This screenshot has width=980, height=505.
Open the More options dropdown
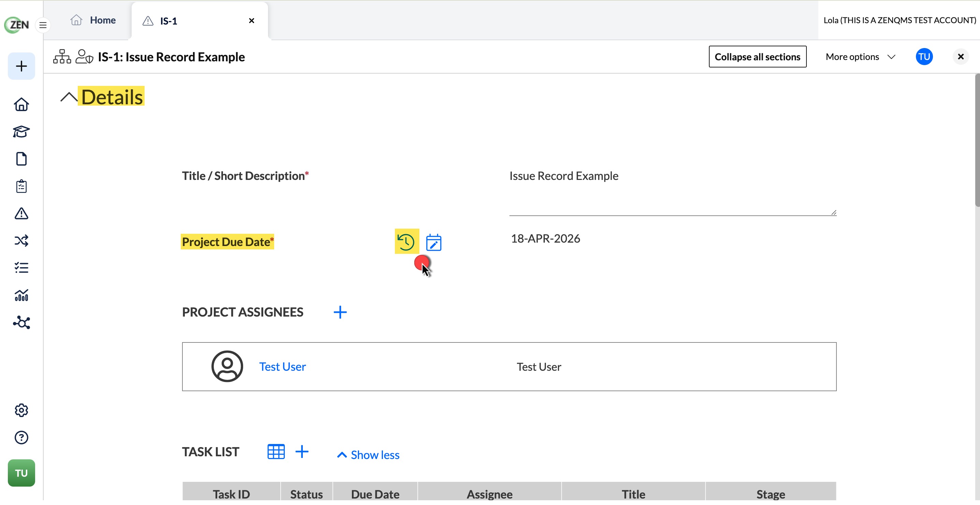click(x=861, y=57)
